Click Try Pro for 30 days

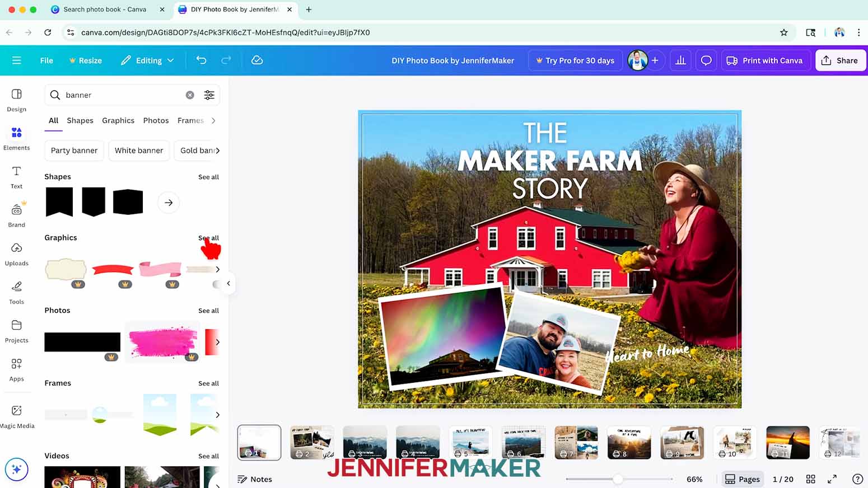575,60
